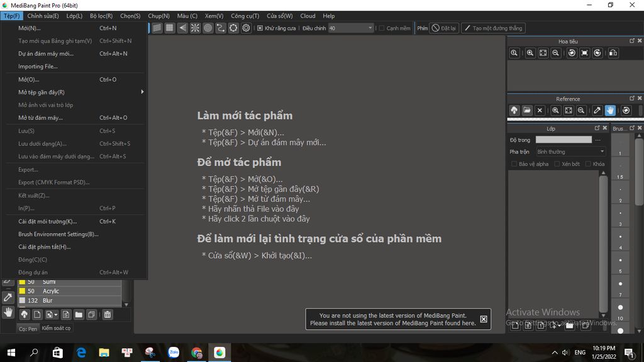Toggle the Khử răng cưa checkbox
Screen dimensions: 644x362
pyautogui.click(x=260, y=28)
